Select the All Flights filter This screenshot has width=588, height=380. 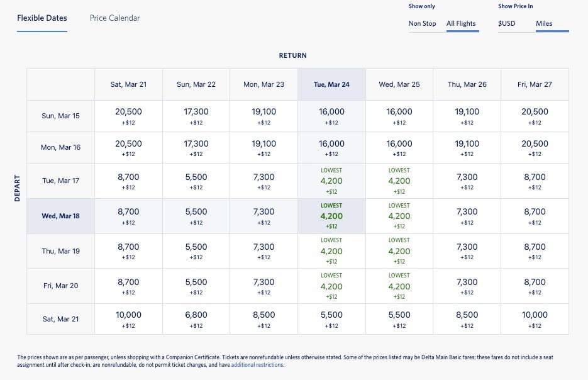coord(461,24)
